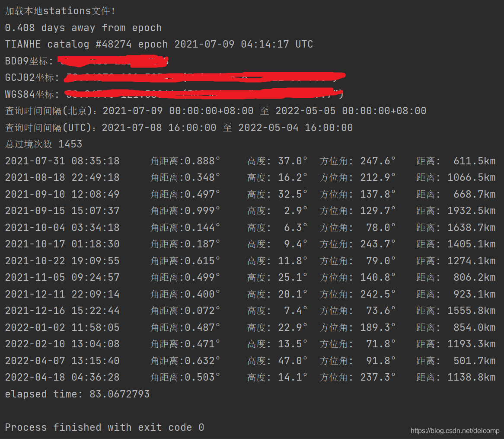Click the '距离: 1274.1km' value

[x=456, y=261]
